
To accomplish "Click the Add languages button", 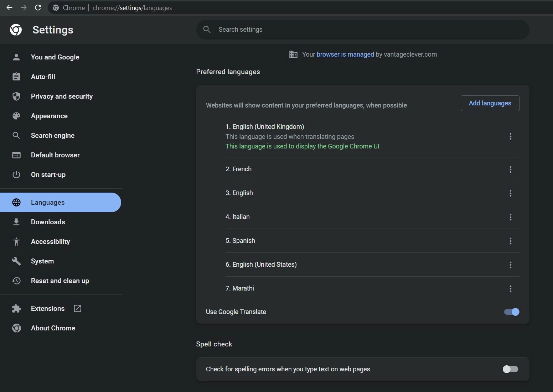I will pyautogui.click(x=490, y=103).
